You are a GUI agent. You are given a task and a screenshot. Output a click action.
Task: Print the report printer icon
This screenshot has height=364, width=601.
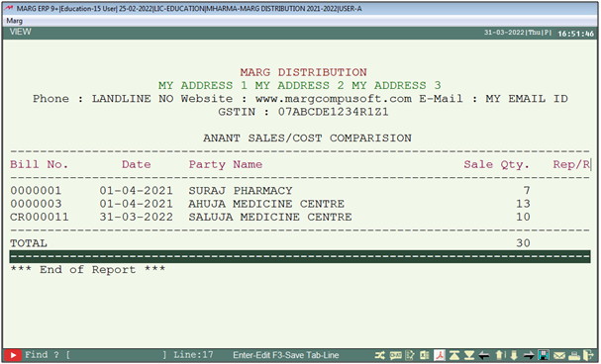[574, 355]
